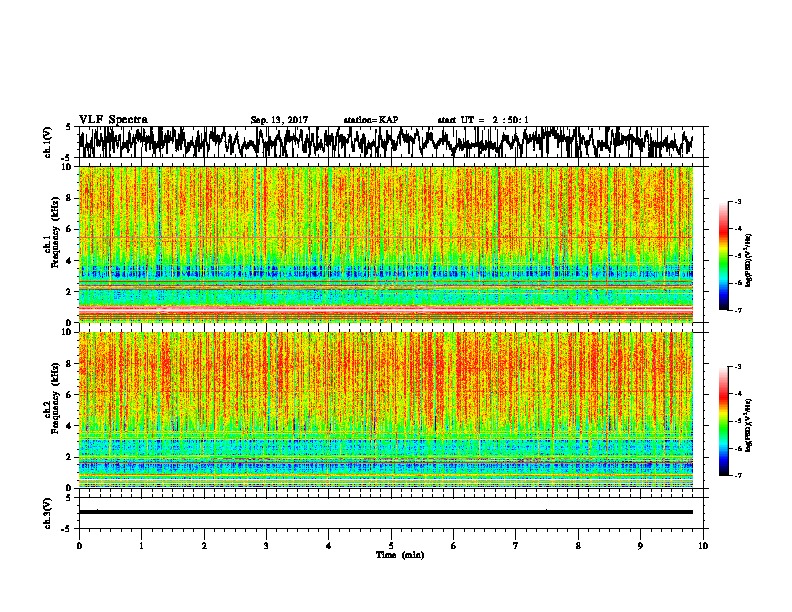Click the date 'Sep. 13, 2017'
The image size is (792, 612).
coord(279,120)
